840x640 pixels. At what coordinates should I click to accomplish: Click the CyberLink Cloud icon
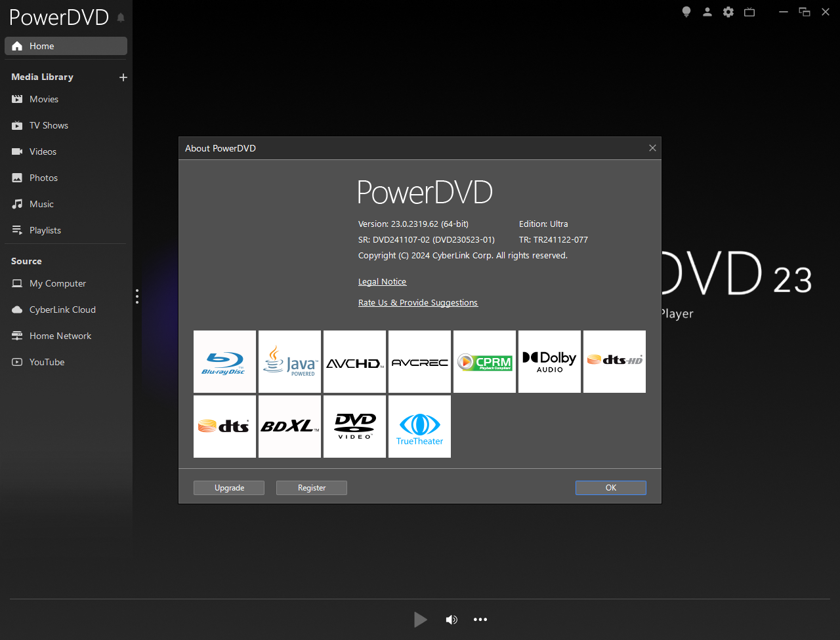(17, 310)
